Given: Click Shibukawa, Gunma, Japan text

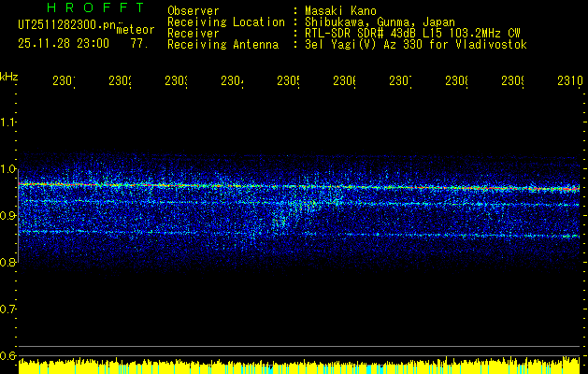Looking at the screenshot, I should (x=380, y=22).
